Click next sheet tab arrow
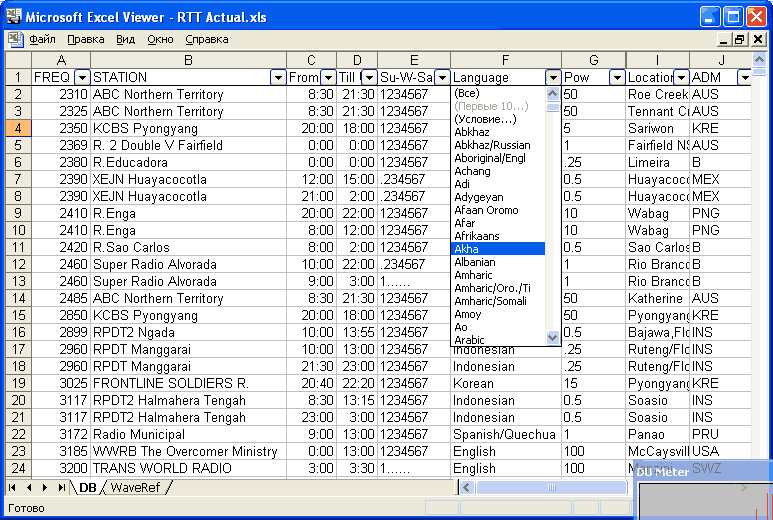Viewport: 773px width, 520px height. (x=45, y=487)
